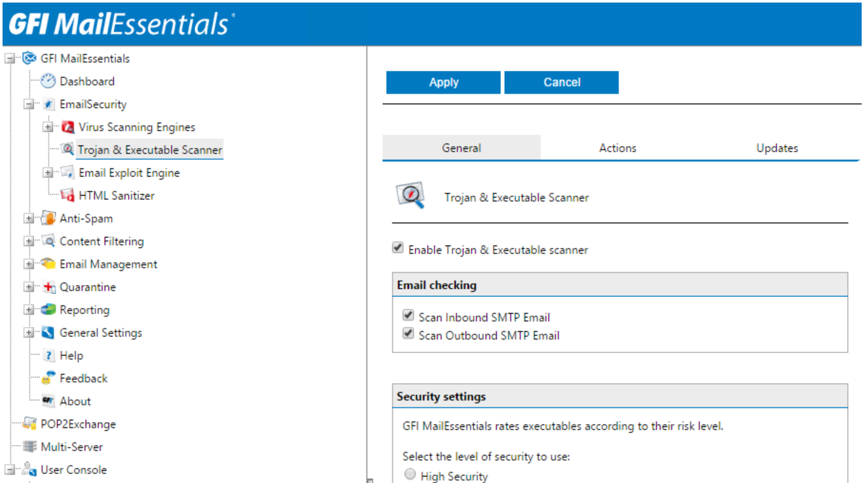Click the Reporting chart icon
The height and width of the screenshot is (483, 868).
click(x=48, y=310)
